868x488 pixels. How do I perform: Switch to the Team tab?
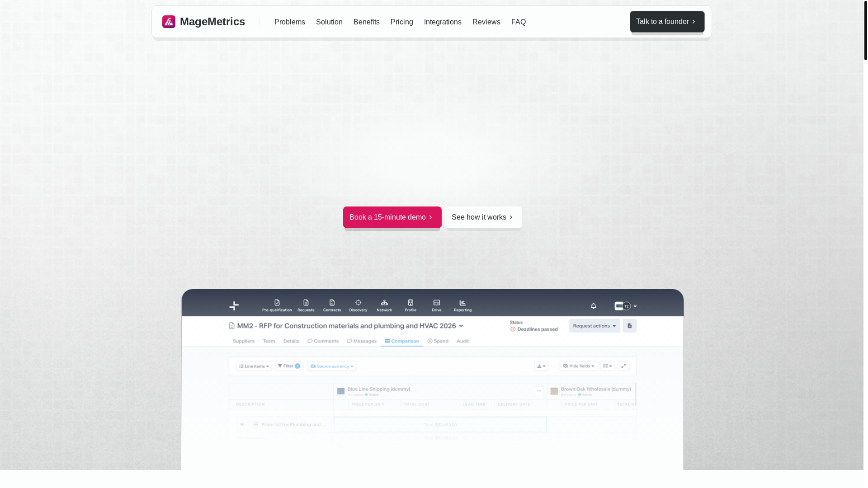click(x=269, y=341)
